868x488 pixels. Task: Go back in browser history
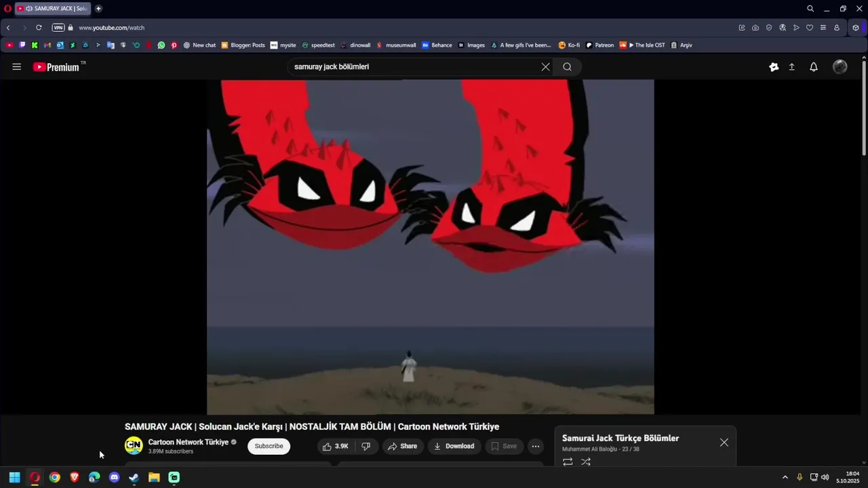(x=8, y=28)
